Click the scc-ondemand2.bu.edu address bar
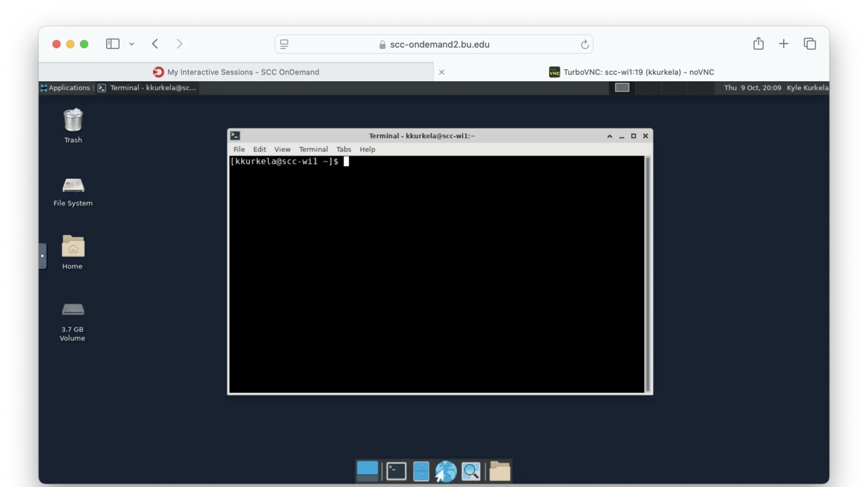The image size is (868, 487). pos(434,44)
